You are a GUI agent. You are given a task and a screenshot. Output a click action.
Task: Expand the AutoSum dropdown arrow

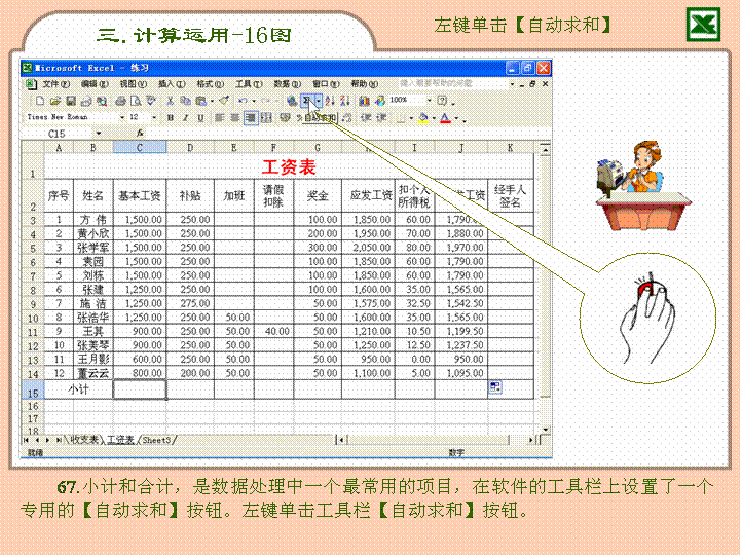[319, 101]
